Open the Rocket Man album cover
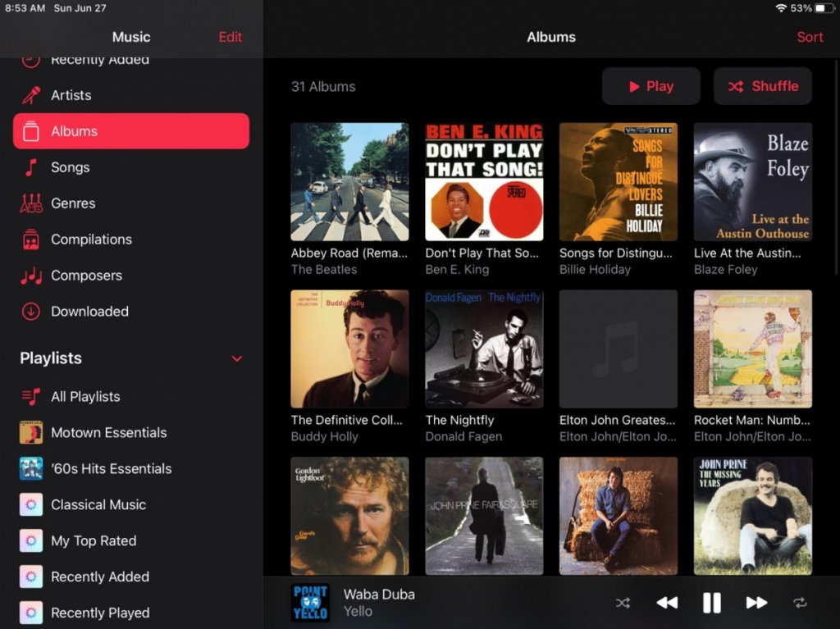The width and height of the screenshot is (840, 629). (753, 349)
